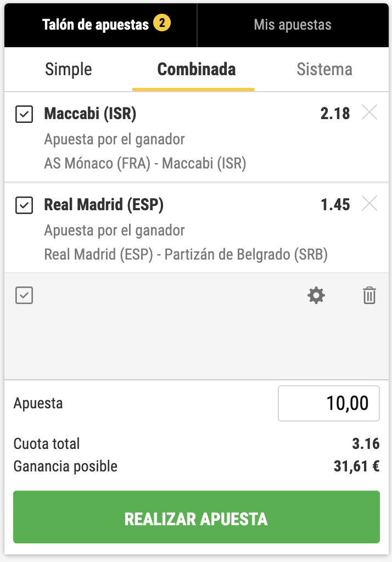Toggle the select-all bets checkbox
This screenshot has width=392, height=562.
(24, 296)
